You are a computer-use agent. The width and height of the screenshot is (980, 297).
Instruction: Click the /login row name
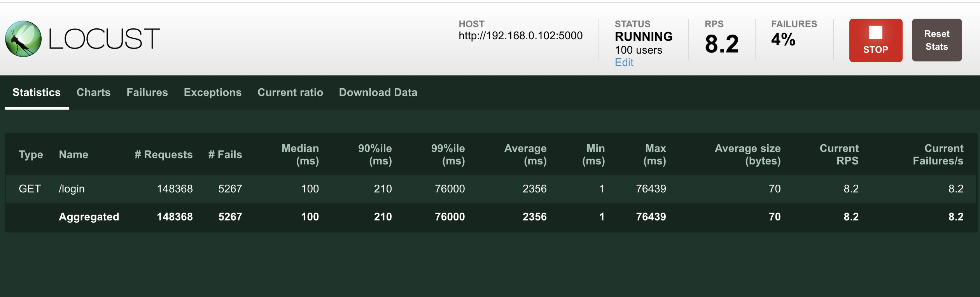[72, 189]
